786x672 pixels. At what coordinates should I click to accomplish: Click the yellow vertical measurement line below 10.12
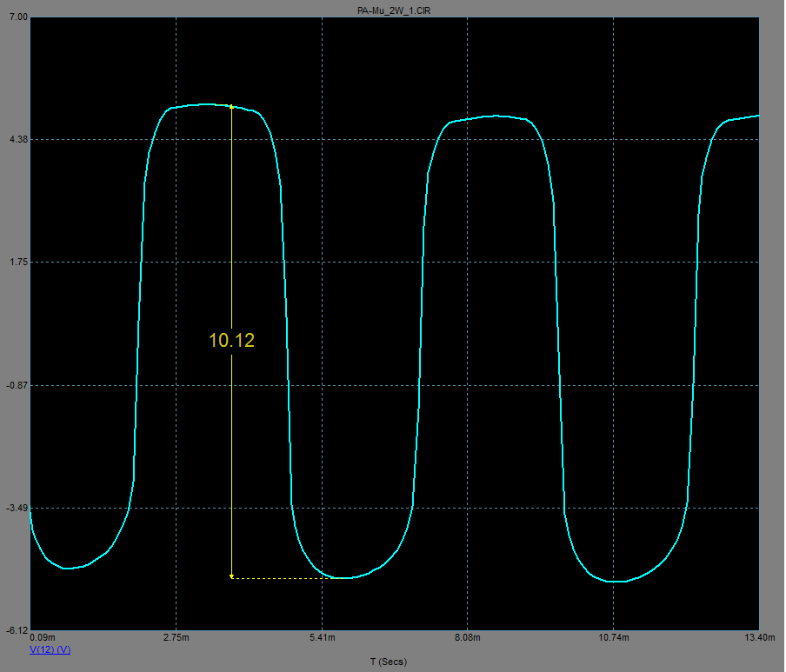[x=231, y=461]
